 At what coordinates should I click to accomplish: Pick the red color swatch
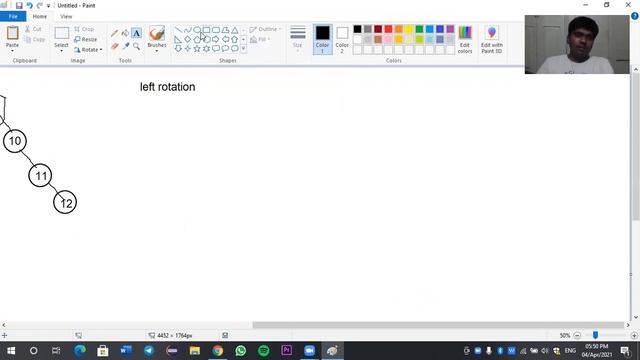click(x=388, y=29)
